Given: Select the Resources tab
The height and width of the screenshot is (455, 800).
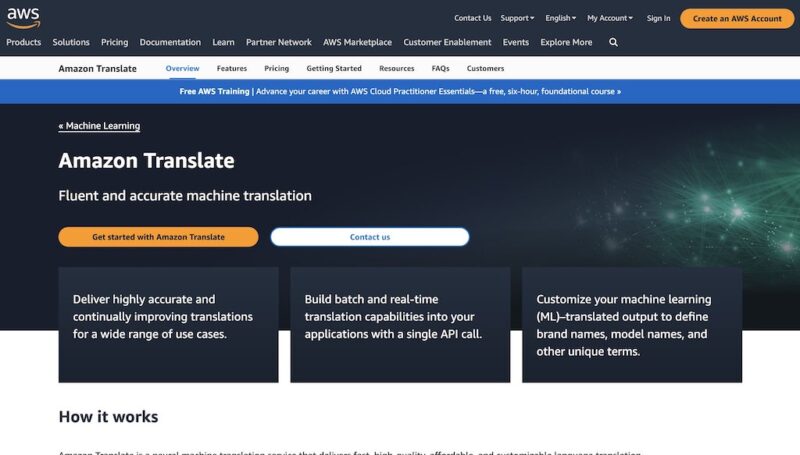Looking at the screenshot, I should coord(396,68).
